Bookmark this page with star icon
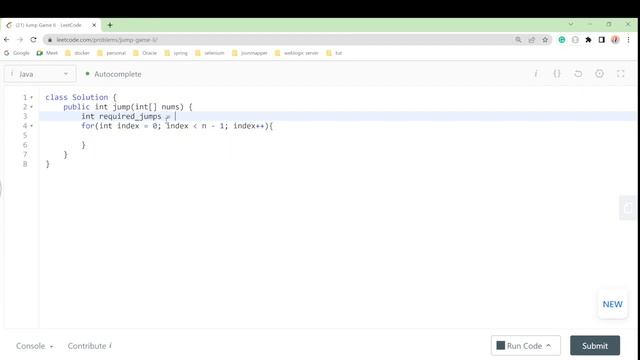Image resolution: width=640 pixels, height=360 pixels. tap(545, 40)
